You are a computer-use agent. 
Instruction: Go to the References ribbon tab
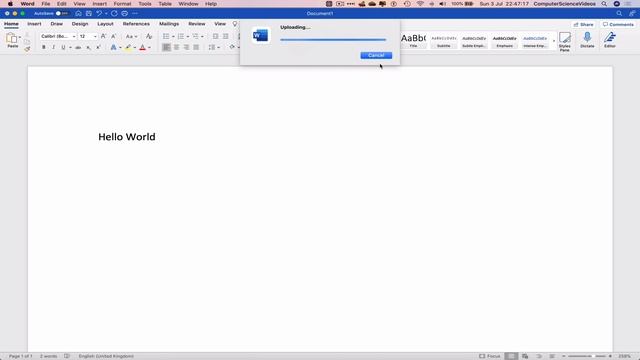[x=136, y=24]
